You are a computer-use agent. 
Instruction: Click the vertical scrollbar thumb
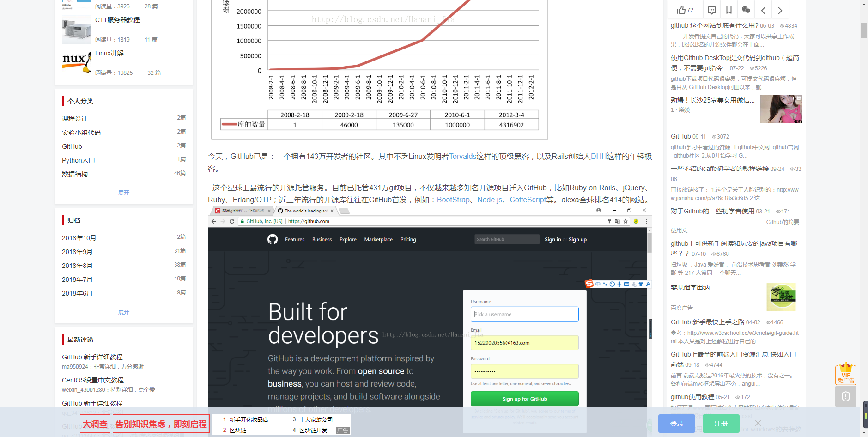(x=864, y=30)
